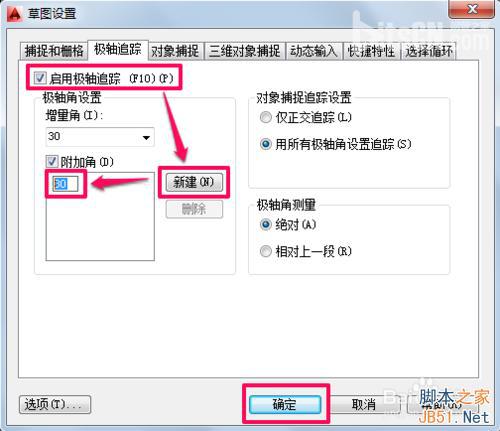Close the 草图设置 dialog with X button
The image size is (500, 431).
471,9
